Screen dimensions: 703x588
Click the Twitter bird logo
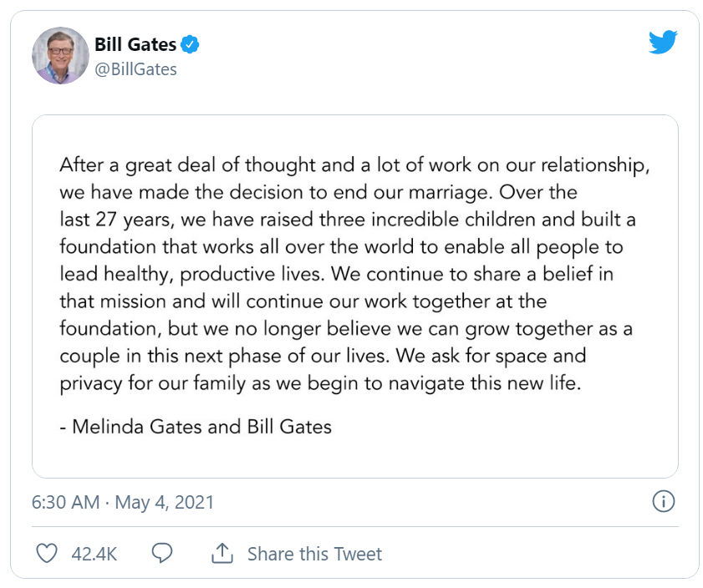[662, 43]
